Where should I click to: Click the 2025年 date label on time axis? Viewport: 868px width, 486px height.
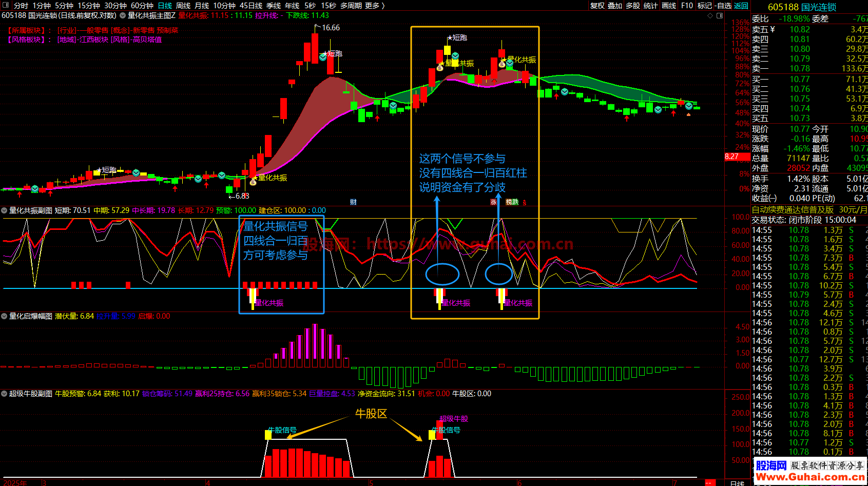click(x=14, y=483)
